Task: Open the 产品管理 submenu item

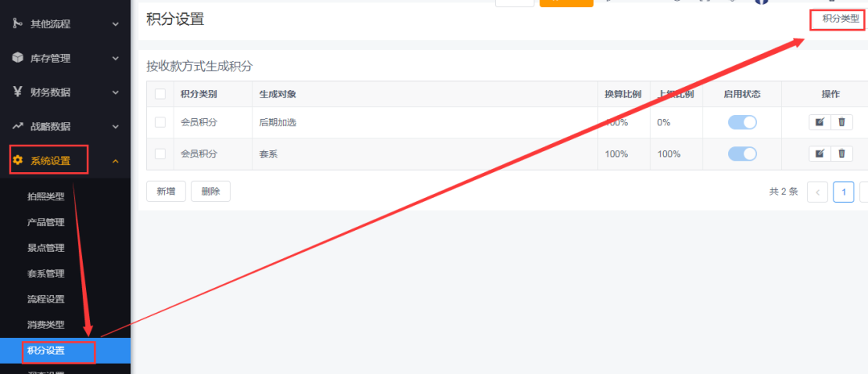Action: point(46,222)
